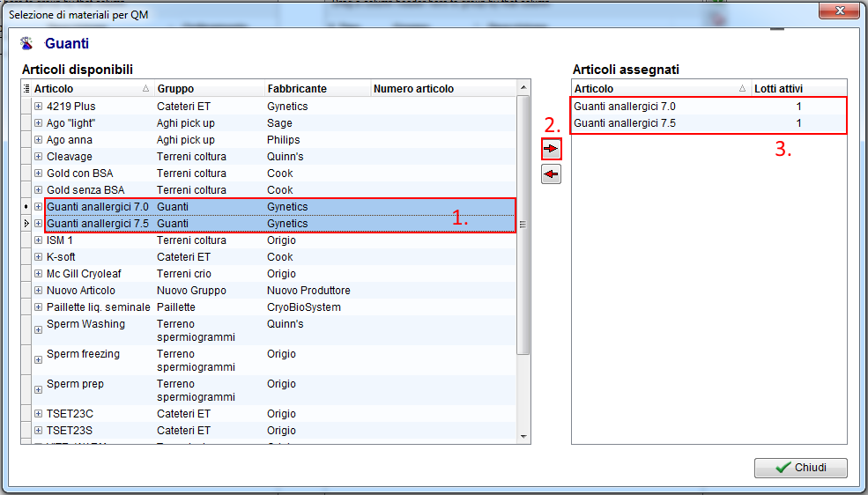Screen dimensions: 868x495
Task: Sort by Numero articolo column header
Action: [x=444, y=88]
